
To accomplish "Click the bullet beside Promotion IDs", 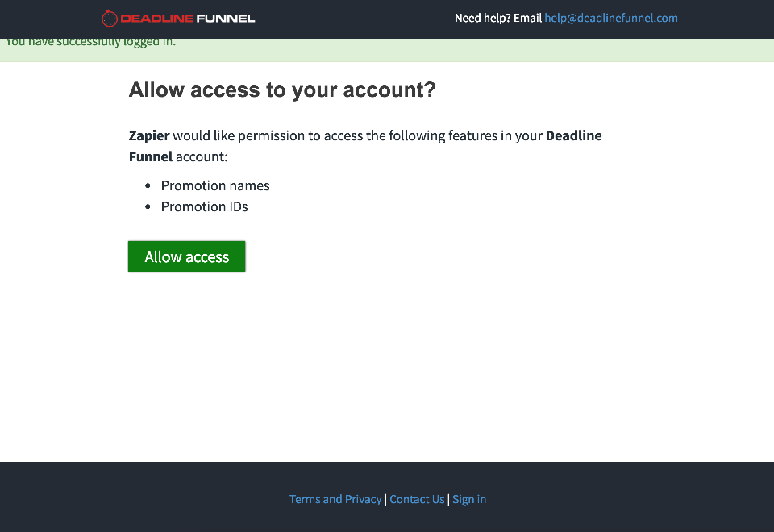I will click(x=148, y=206).
